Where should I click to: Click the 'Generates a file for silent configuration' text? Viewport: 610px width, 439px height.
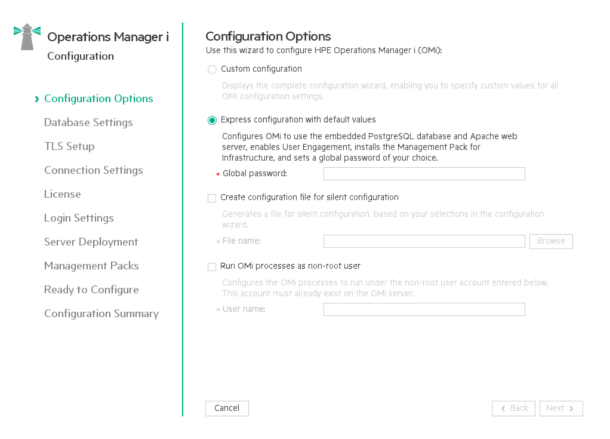(x=383, y=219)
